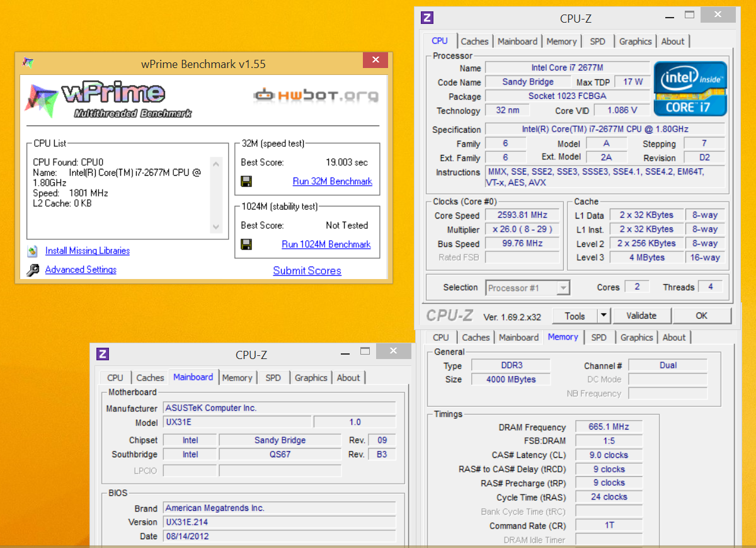Screen dimensions: 756x548
Task: Click the Tools button in CPU-Z
Action: coord(575,316)
